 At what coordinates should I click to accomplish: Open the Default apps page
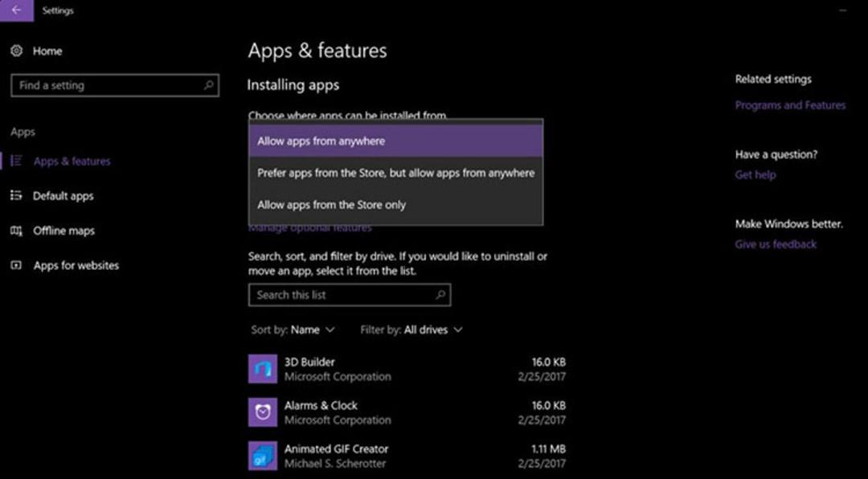[63, 196]
